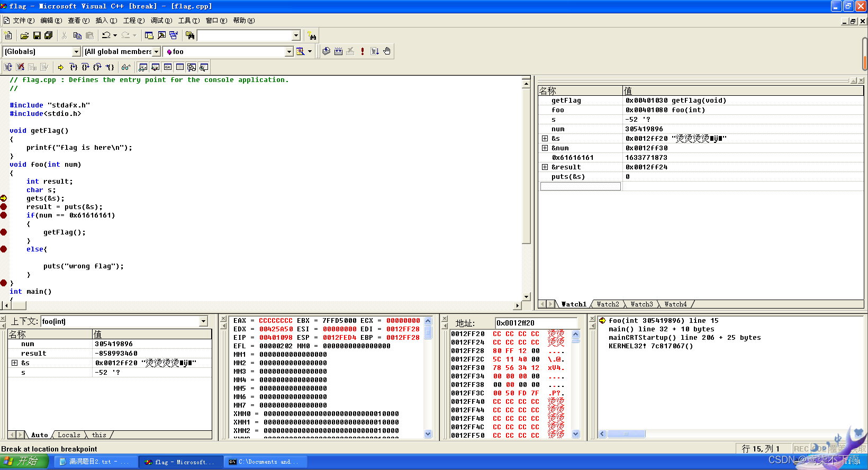
Task: Toggle breakpoint beside getFlag(); line
Action: [4, 232]
